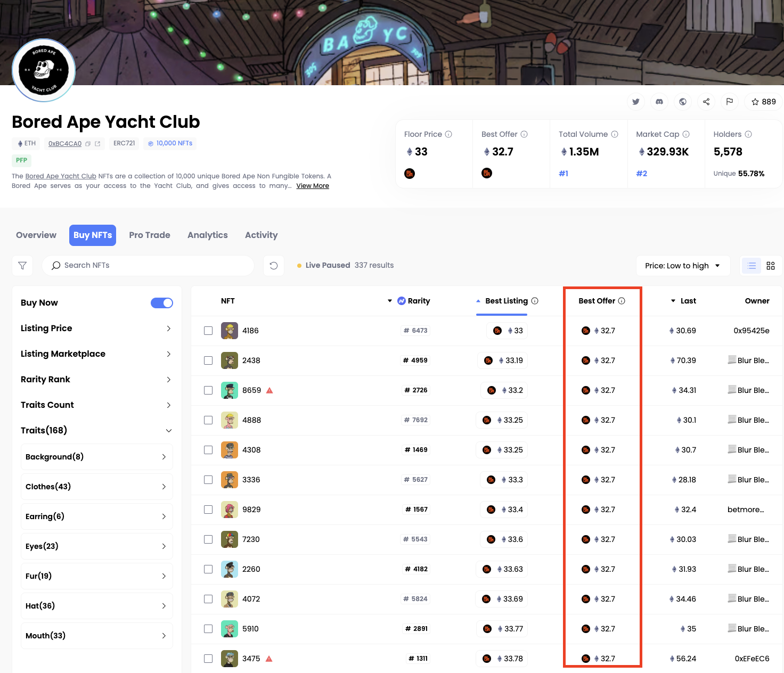Viewport: 784px width, 673px height.
Task: Click the refresh results icon
Action: [x=274, y=265]
